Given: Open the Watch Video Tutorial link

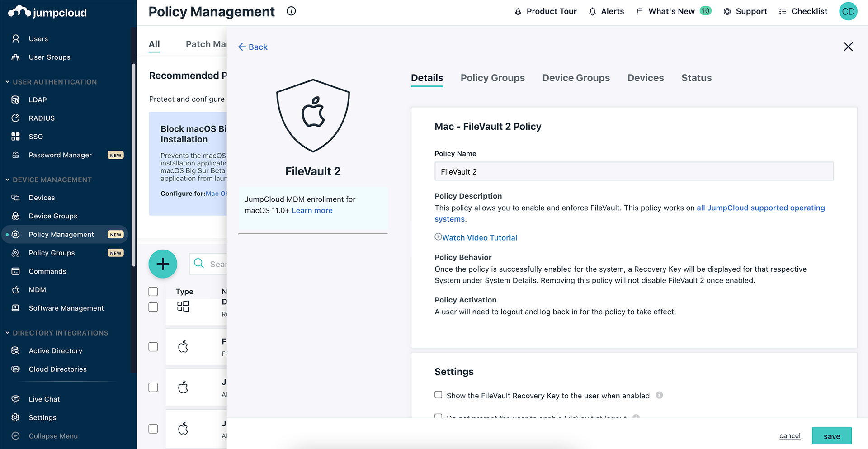Looking at the screenshot, I should [479, 238].
